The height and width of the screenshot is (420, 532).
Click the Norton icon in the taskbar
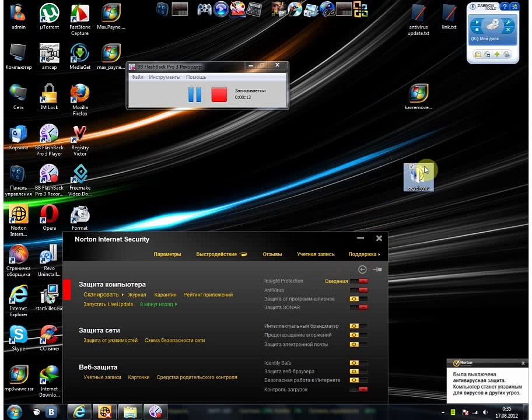pos(104,412)
